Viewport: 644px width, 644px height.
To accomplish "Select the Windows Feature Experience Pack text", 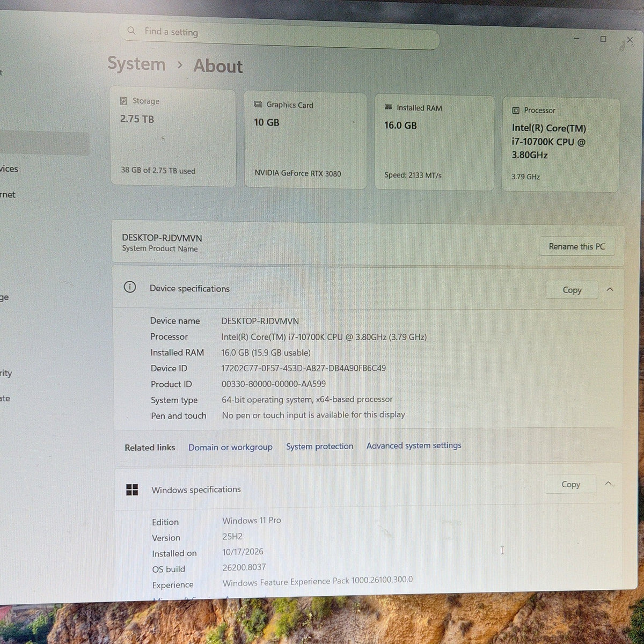I will 318,581.
